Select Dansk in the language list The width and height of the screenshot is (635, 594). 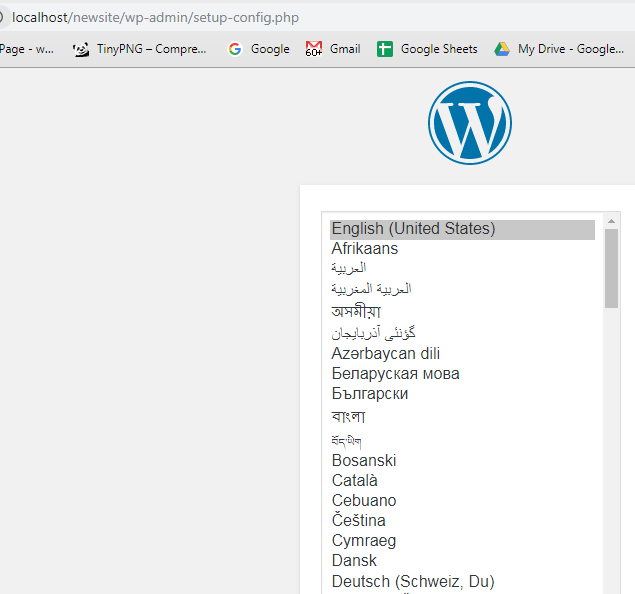[x=462, y=561]
